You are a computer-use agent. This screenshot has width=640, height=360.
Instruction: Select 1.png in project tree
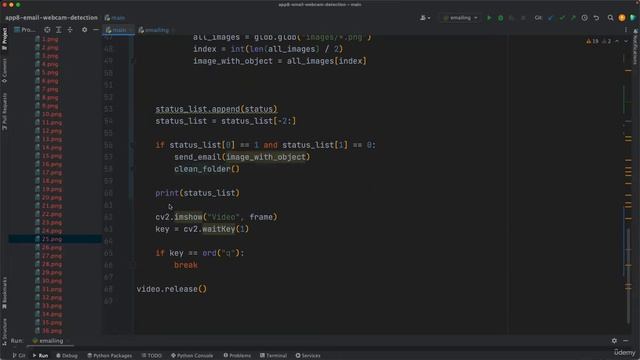(x=50, y=40)
